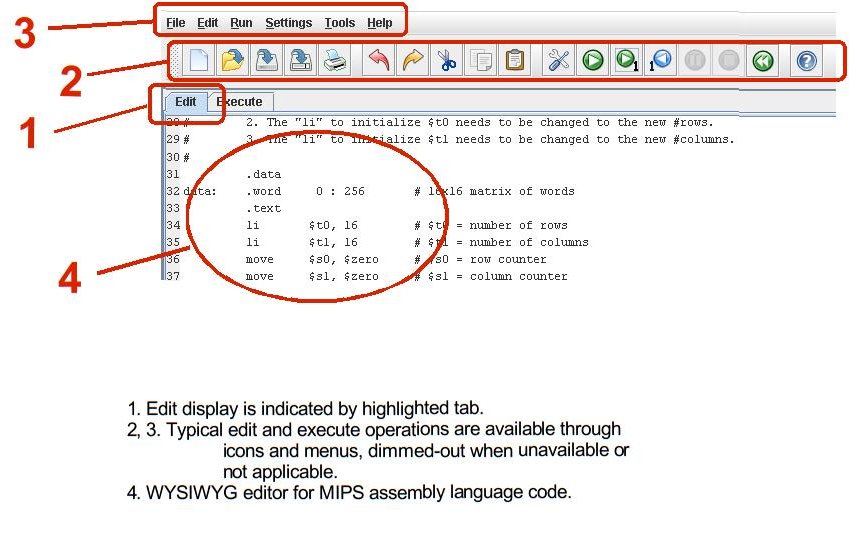This screenshot has width=849, height=550.
Task: Open the Edit menu
Action: click(x=207, y=23)
